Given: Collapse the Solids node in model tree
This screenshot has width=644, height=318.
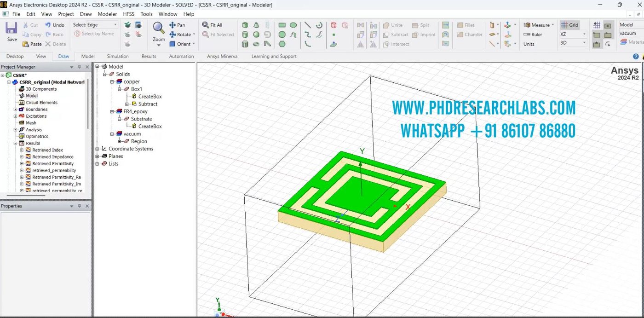Looking at the screenshot, I should tap(104, 74).
